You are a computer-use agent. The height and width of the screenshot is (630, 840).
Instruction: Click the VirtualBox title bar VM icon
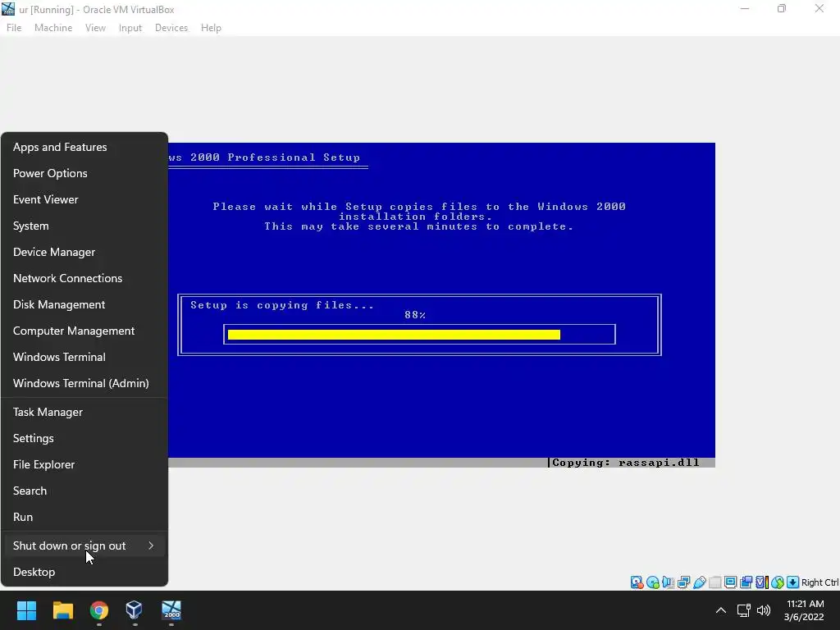pos(8,8)
